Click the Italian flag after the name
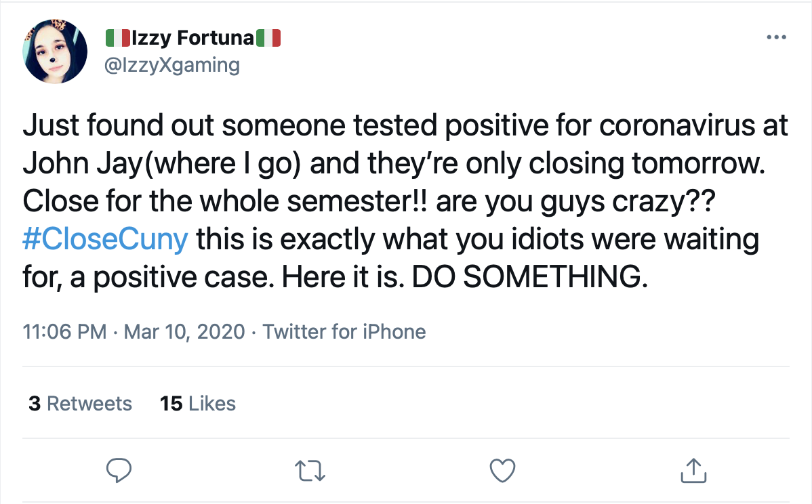 (x=268, y=39)
